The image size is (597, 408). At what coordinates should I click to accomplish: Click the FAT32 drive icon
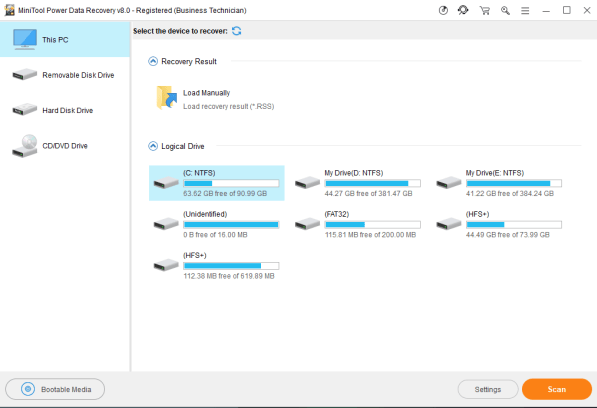(x=307, y=224)
